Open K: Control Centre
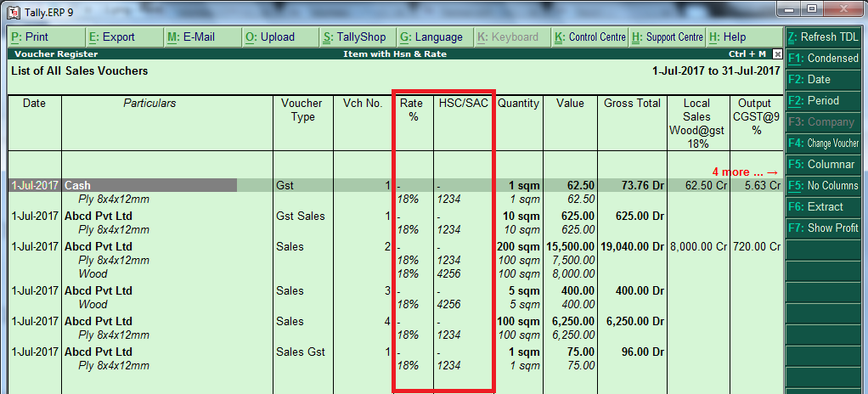Screen dimensions: 868x394 (x=590, y=37)
